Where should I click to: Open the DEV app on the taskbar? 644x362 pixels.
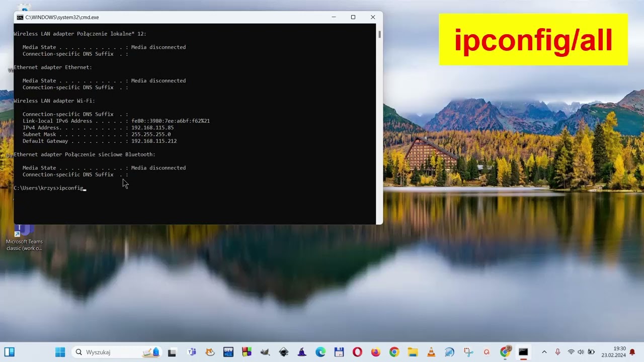click(228, 352)
